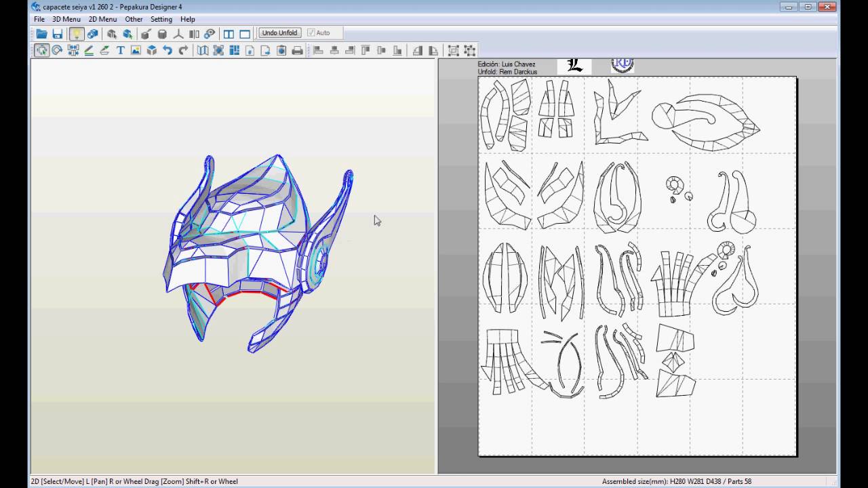Click the arrows with dotted lines icon
The width and height of the screenshot is (868, 488).
(73, 50)
